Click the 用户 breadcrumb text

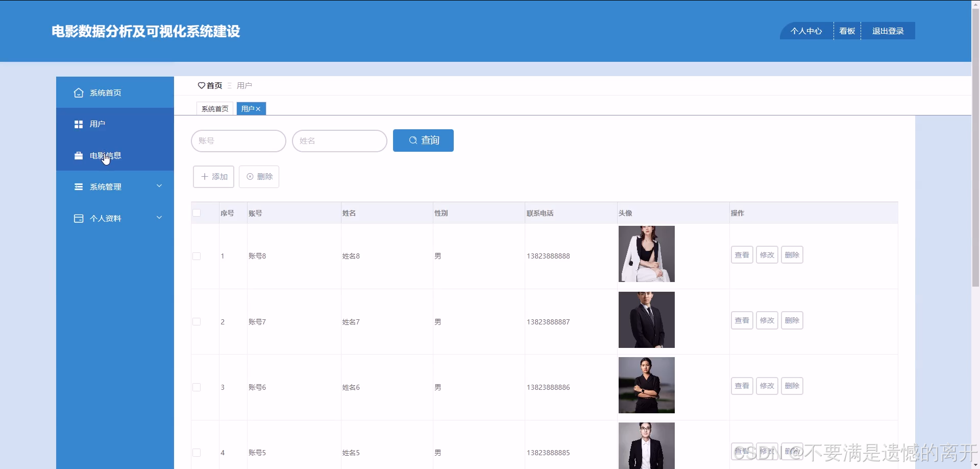(x=244, y=86)
